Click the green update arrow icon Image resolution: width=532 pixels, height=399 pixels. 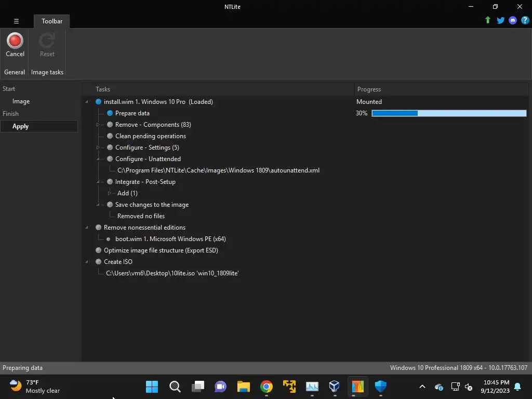click(487, 20)
